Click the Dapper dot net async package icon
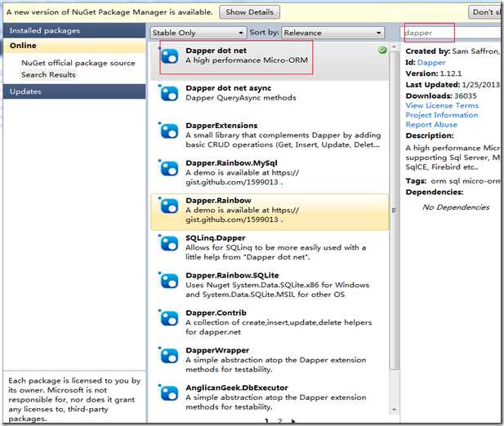Image resolution: width=504 pixels, height=426 pixels. click(169, 93)
